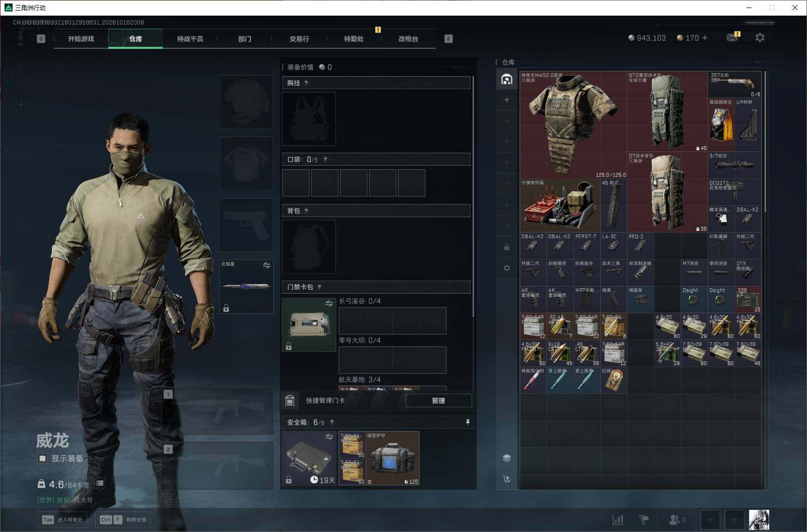Select the GTO重型战术包 backpack
The width and height of the screenshot is (807, 532).
[x=667, y=112]
